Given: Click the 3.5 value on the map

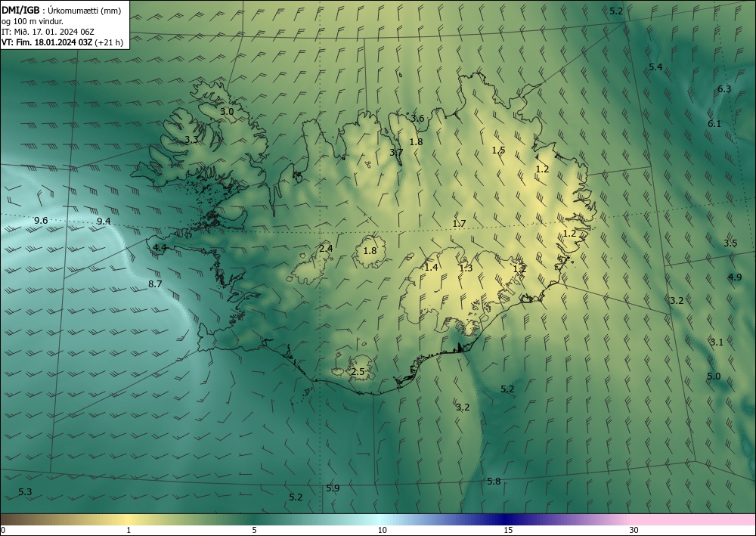Looking at the screenshot, I should [730, 243].
